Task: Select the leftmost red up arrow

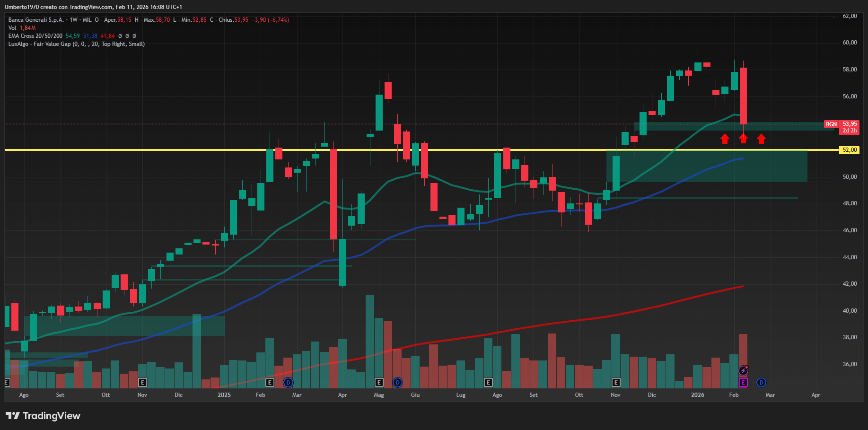Action: click(725, 139)
